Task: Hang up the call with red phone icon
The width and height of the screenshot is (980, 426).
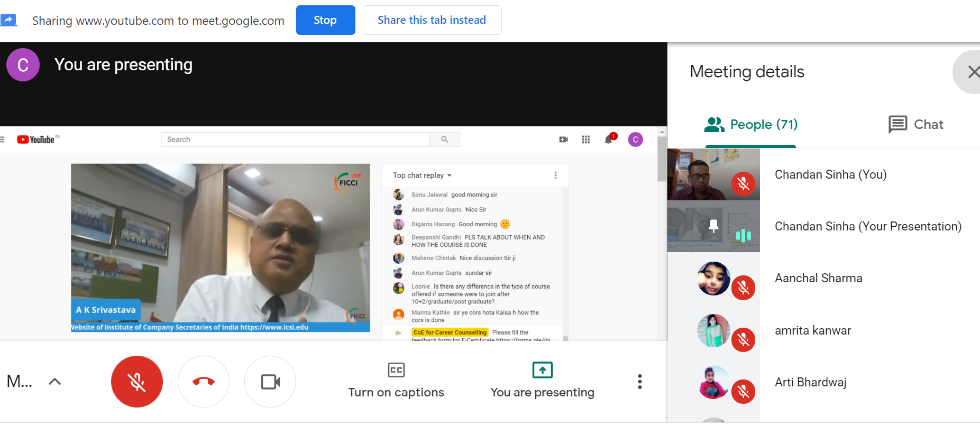Action: point(204,382)
